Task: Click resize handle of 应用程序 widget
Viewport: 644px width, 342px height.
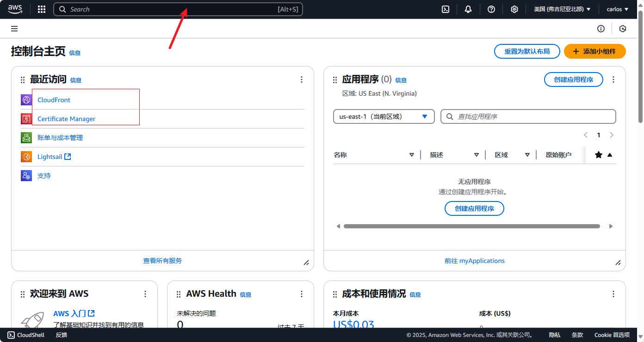Action: [618, 263]
